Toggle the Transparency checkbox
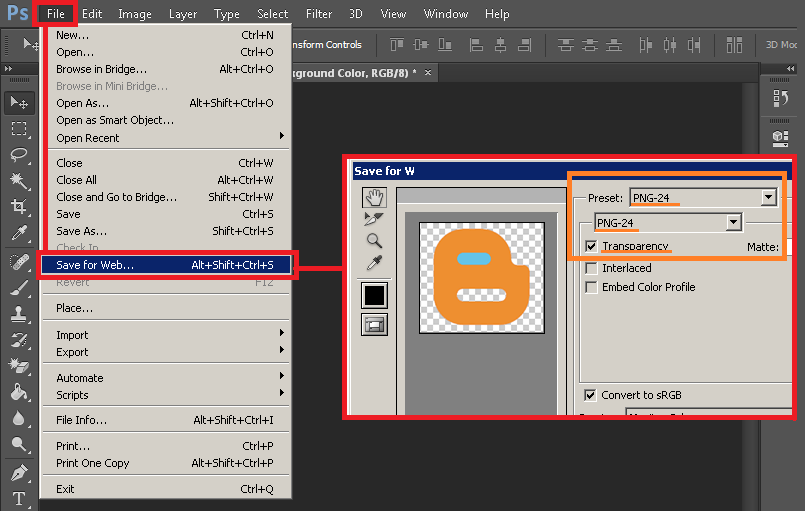 [591, 246]
